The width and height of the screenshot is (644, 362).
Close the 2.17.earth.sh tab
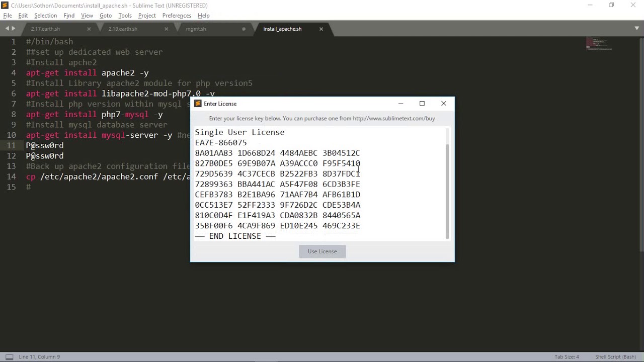coord(89,29)
